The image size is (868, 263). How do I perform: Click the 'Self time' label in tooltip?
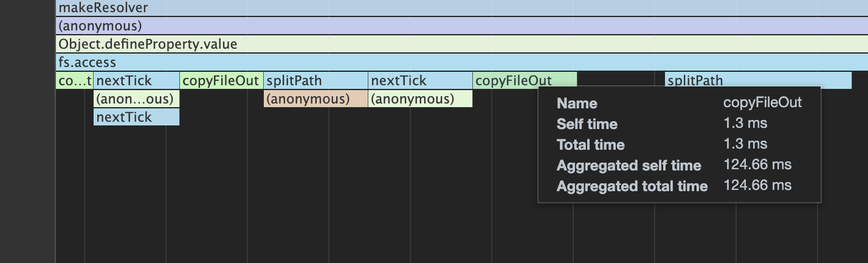coord(587,124)
